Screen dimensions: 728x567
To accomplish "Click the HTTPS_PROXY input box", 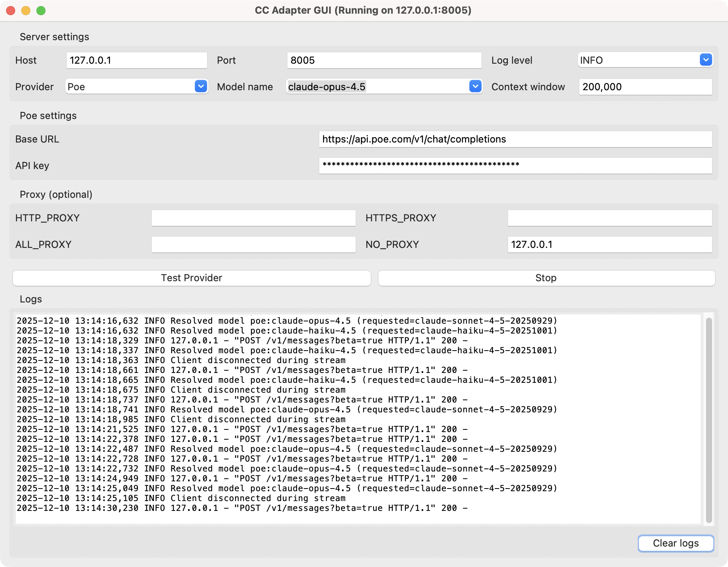I will pos(610,218).
